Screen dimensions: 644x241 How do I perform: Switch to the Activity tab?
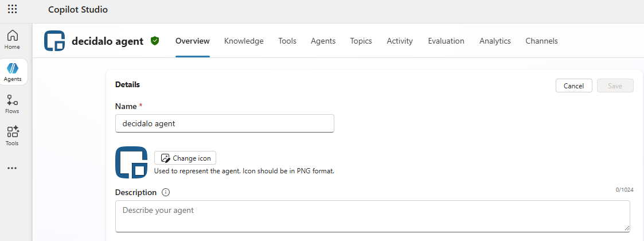click(400, 41)
